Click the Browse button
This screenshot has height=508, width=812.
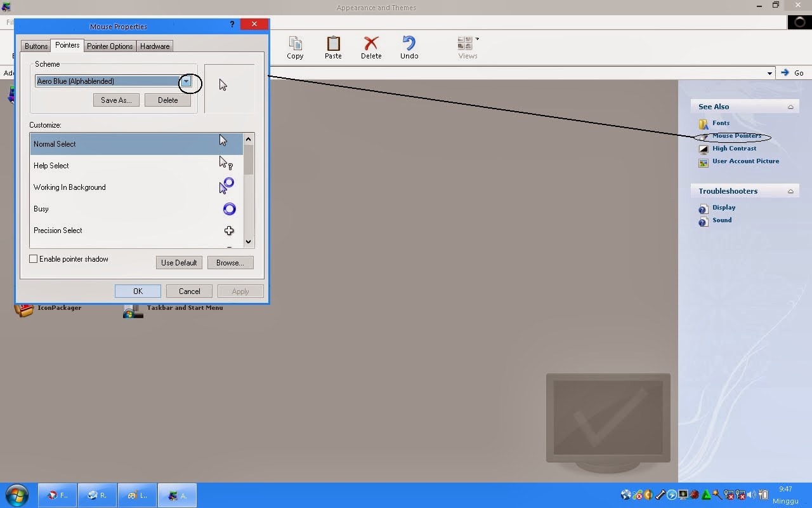pos(230,262)
